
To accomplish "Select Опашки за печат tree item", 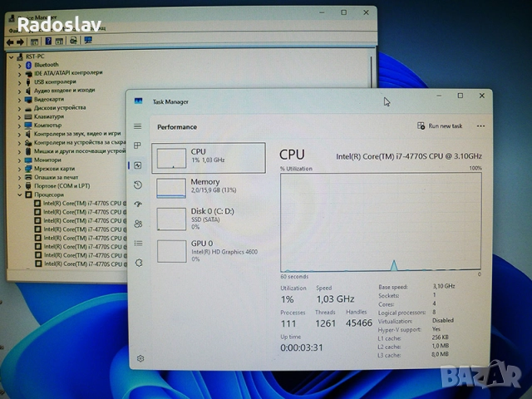I will (56, 177).
